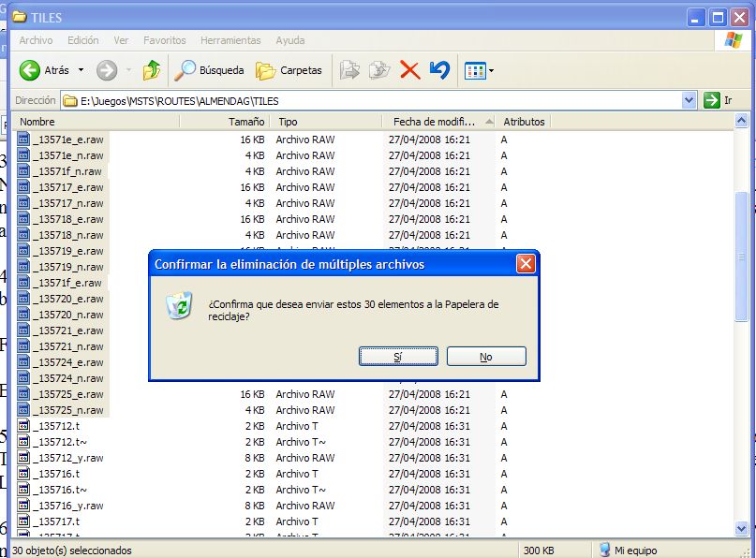Click the blue undo arrow icon
756x558 pixels.
click(438, 70)
